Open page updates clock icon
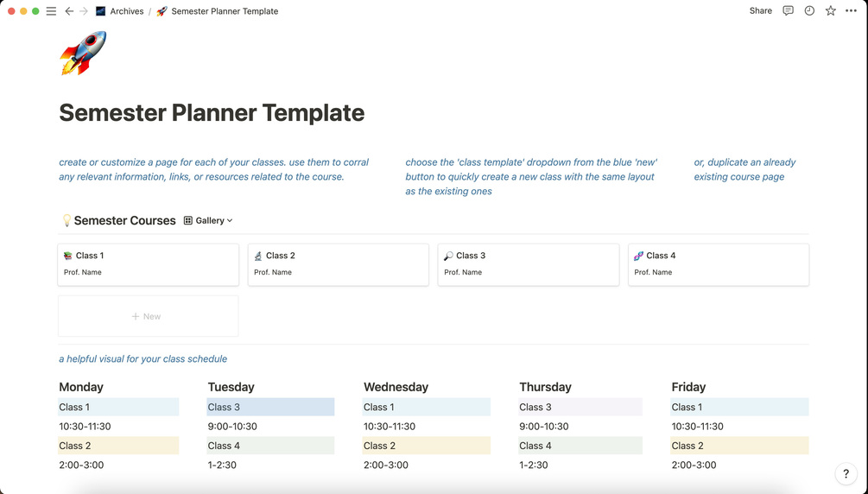868x494 pixels. click(x=809, y=10)
